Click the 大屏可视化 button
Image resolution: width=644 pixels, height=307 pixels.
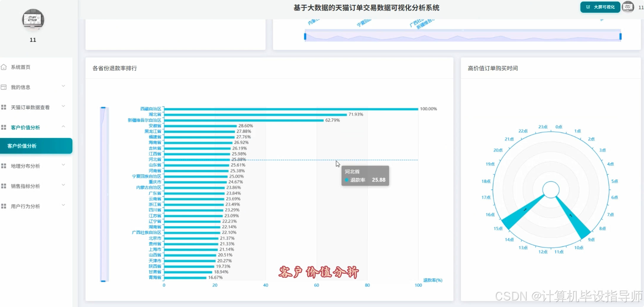(x=600, y=7)
